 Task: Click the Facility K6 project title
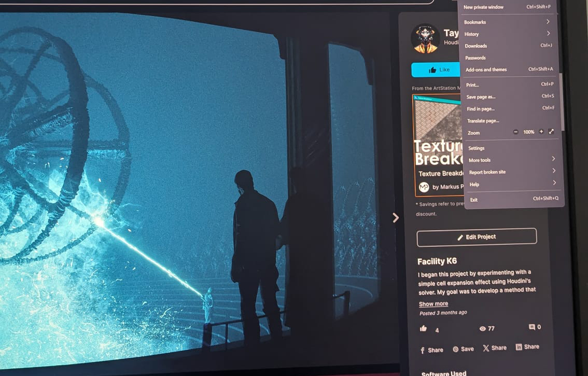pos(437,261)
